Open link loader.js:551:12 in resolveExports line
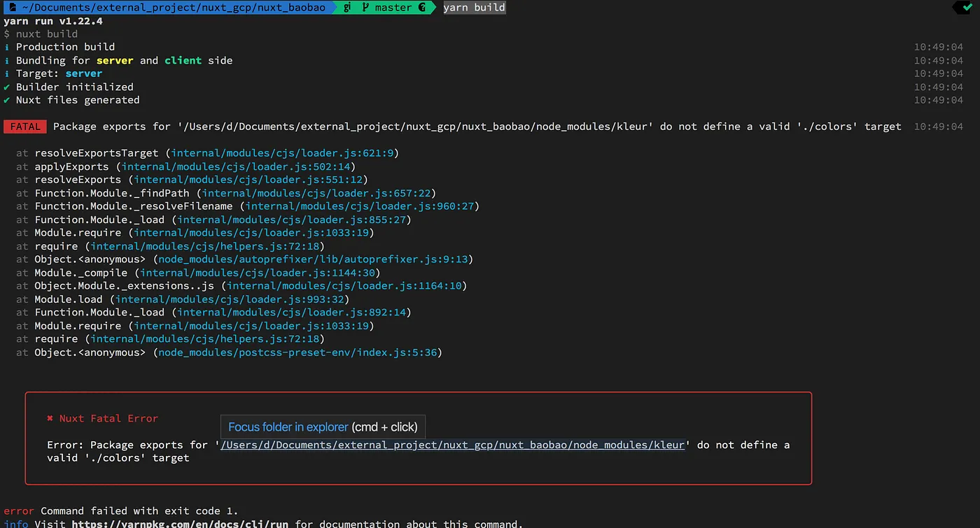The height and width of the screenshot is (528, 980). 248,180
